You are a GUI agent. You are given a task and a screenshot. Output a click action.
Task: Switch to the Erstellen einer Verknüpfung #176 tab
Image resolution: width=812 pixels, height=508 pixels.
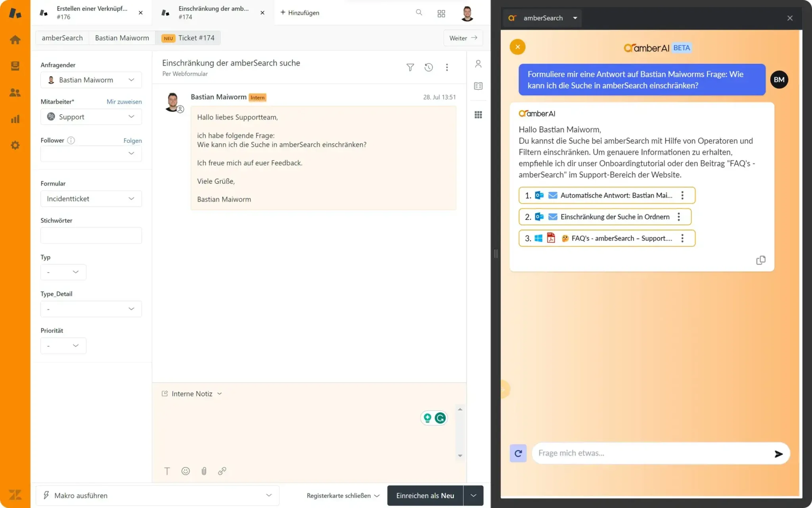click(92, 13)
